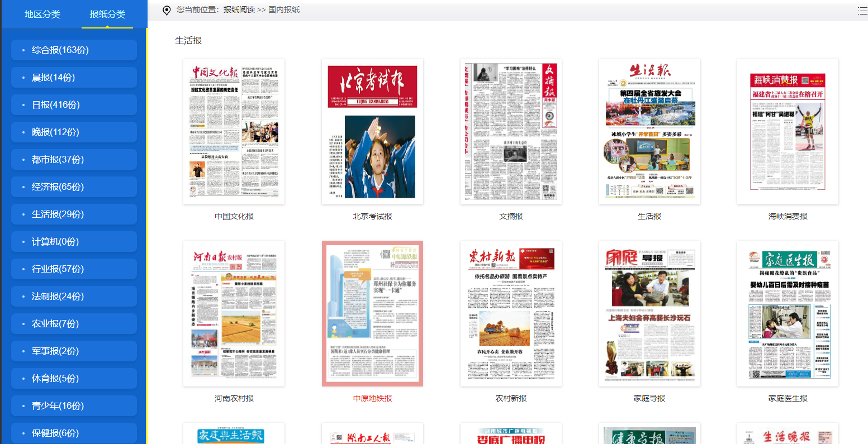Click the location pin icon
The height and width of the screenshot is (444, 868).
click(x=167, y=11)
